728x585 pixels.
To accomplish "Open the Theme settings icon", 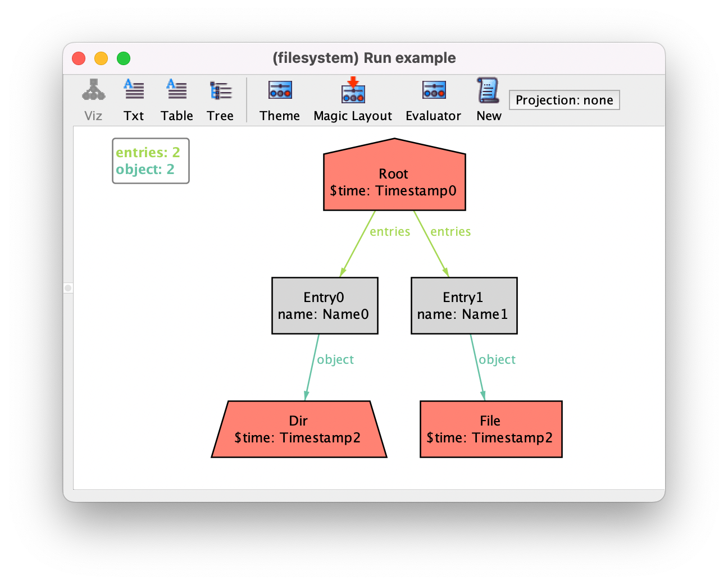I will coord(280,90).
